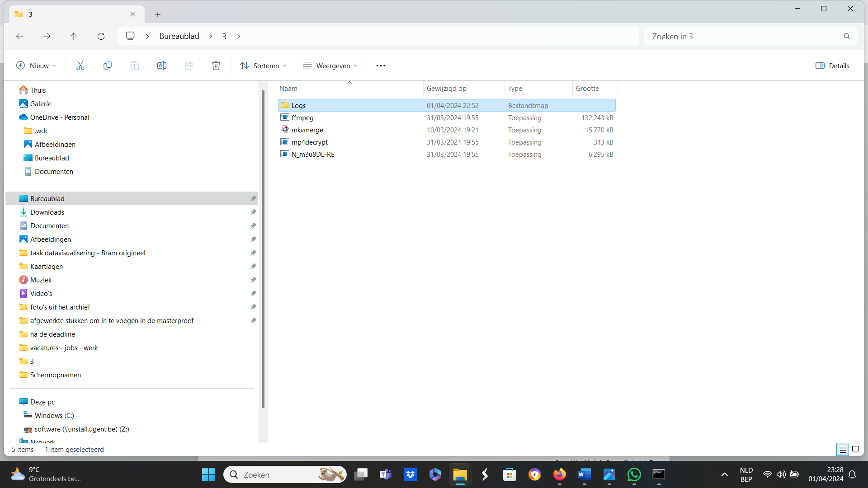Click the Rename icon in toolbar

(x=162, y=66)
